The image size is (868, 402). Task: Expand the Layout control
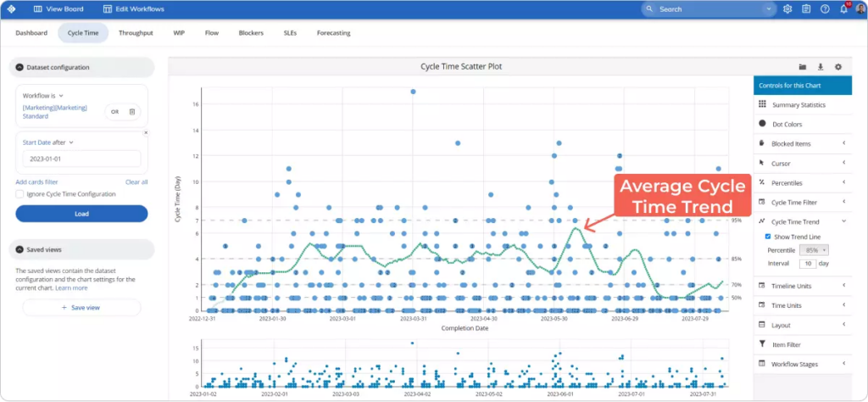pyautogui.click(x=803, y=325)
